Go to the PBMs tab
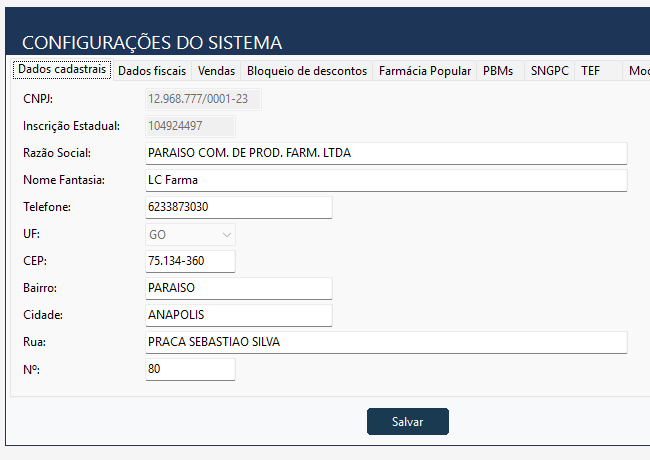 pos(498,71)
